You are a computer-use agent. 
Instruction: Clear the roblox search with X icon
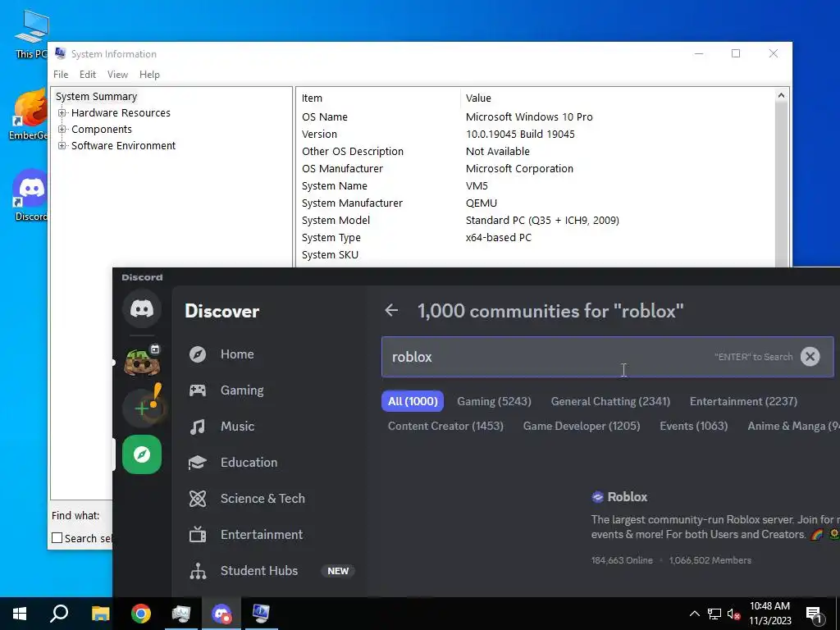coord(810,356)
